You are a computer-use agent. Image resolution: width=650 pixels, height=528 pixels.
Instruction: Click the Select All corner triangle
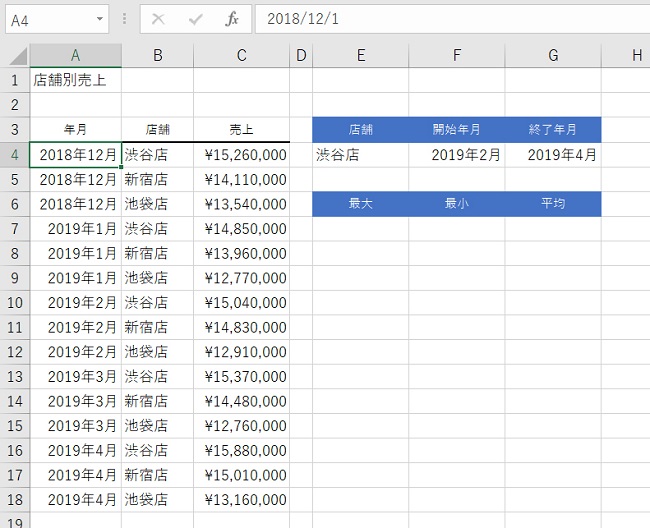coord(15,56)
